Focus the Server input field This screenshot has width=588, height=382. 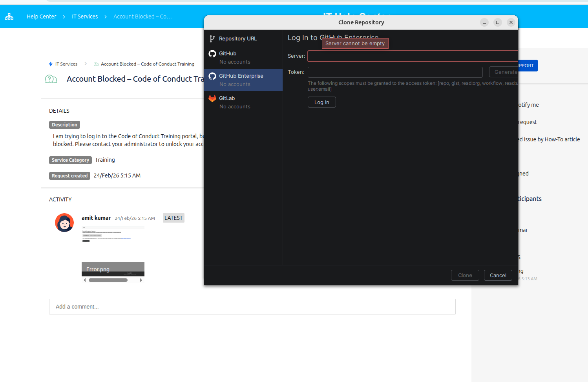tap(413, 56)
